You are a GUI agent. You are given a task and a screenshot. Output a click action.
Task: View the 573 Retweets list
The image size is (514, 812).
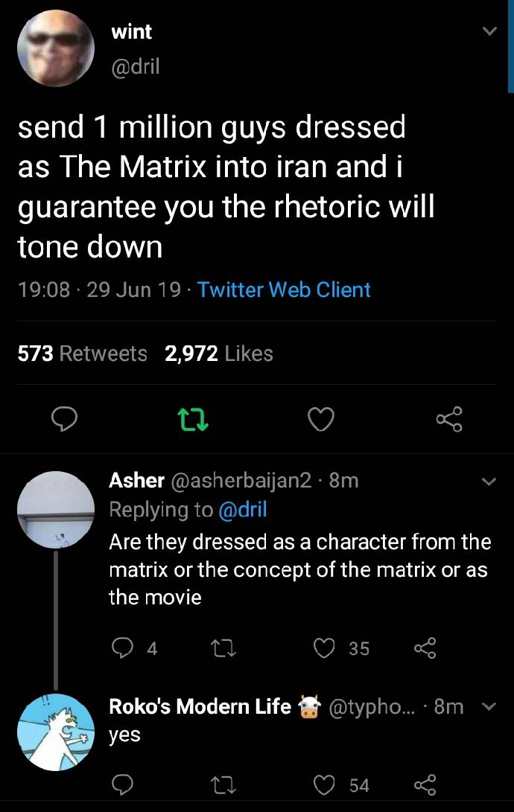click(82, 354)
